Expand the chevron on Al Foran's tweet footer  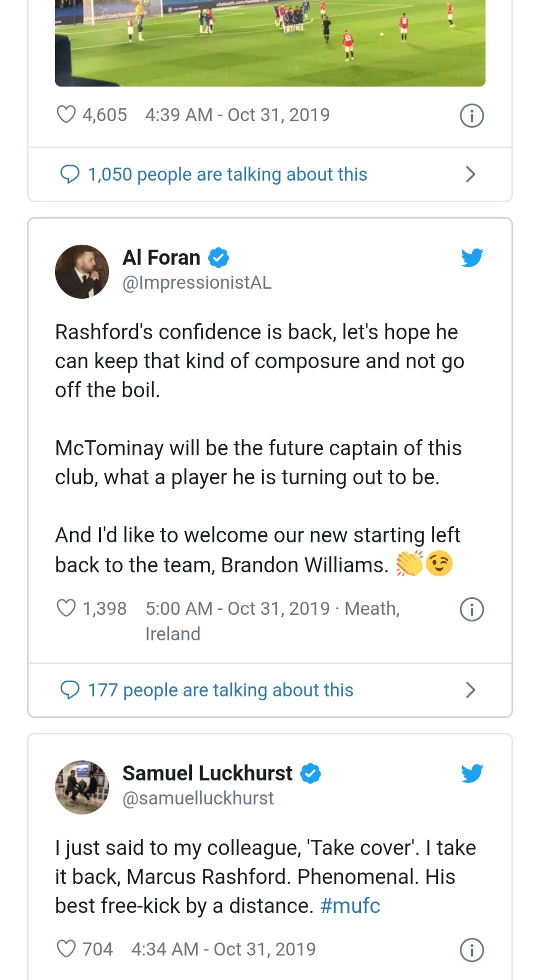pyautogui.click(x=470, y=689)
